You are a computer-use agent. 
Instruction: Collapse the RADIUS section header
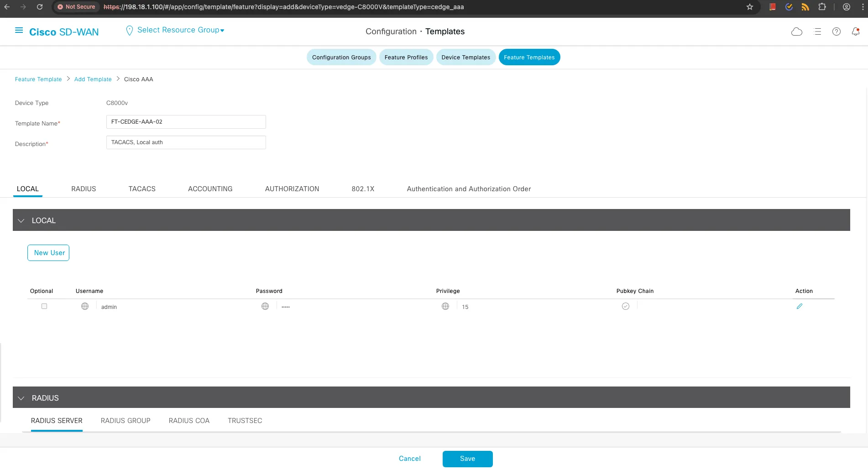(x=21, y=398)
